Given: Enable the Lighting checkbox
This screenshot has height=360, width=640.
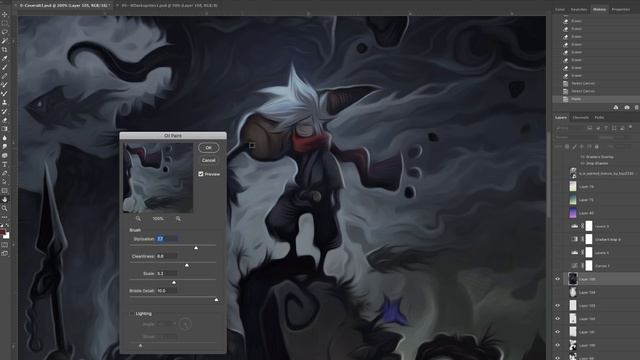Looking at the screenshot, I should [131, 313].
